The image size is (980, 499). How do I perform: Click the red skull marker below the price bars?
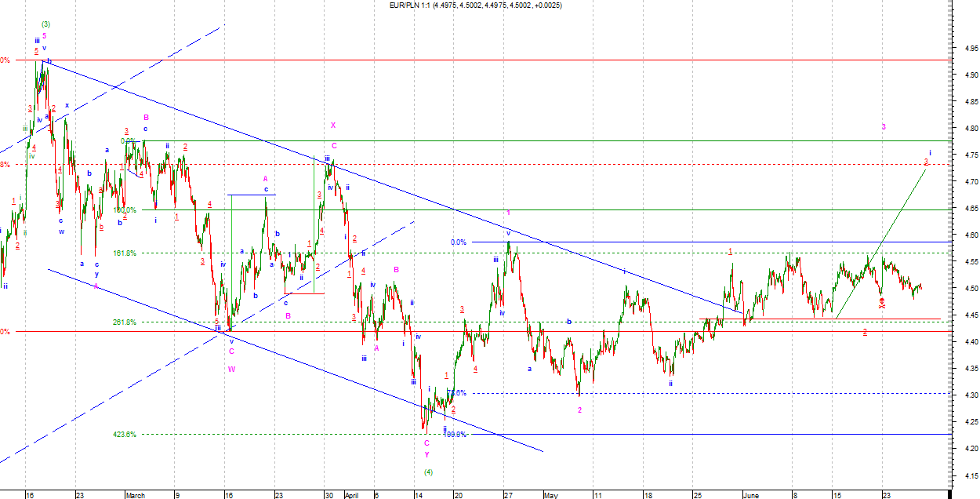click(x=882, y=302)
